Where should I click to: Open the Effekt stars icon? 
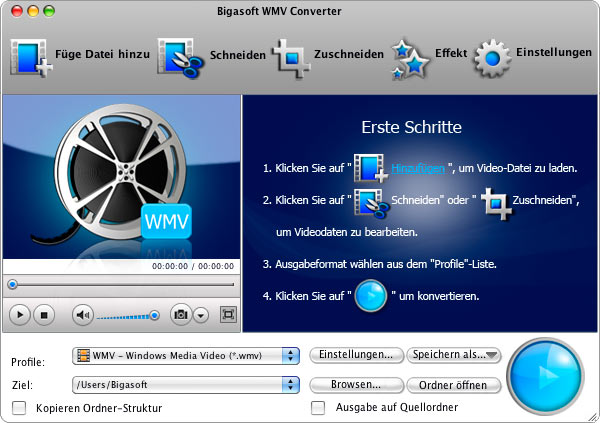[x=410, y=59]
